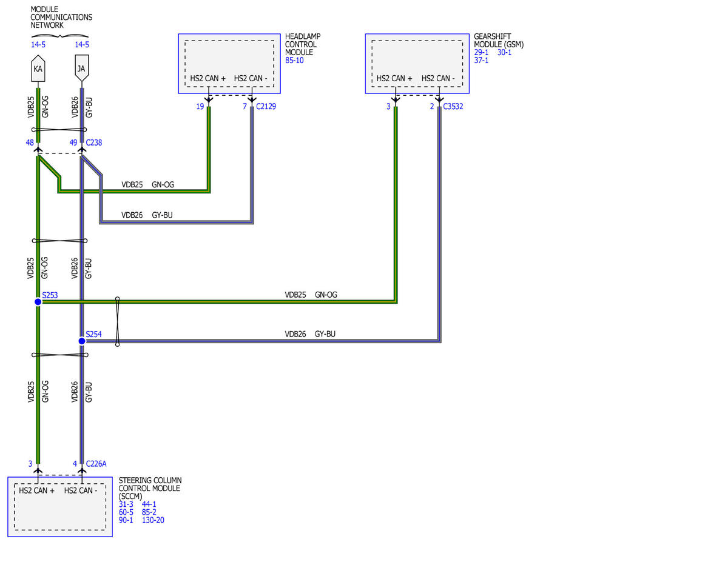Select the Steering Column Control Module box

point(59,506)
